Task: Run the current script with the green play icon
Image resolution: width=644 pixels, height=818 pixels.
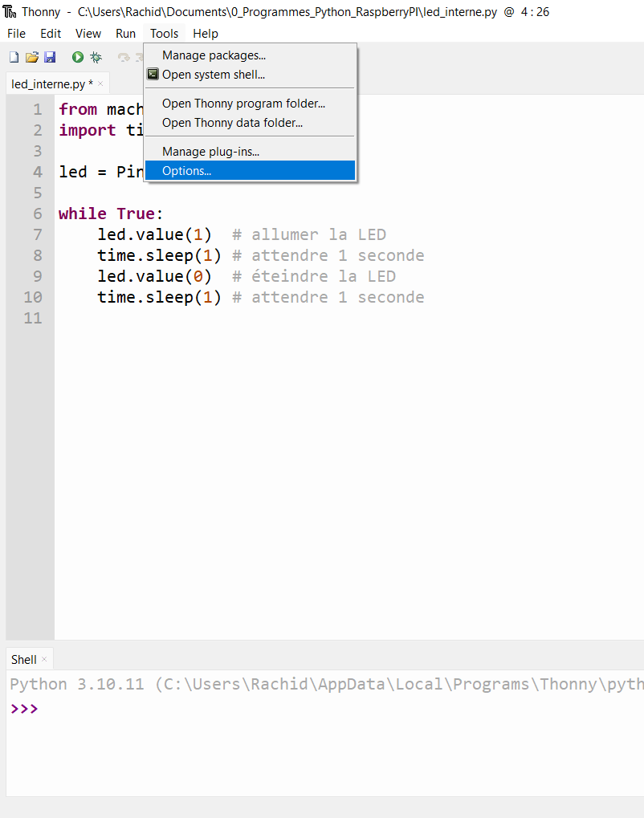Action: click(x=78, y=57)
